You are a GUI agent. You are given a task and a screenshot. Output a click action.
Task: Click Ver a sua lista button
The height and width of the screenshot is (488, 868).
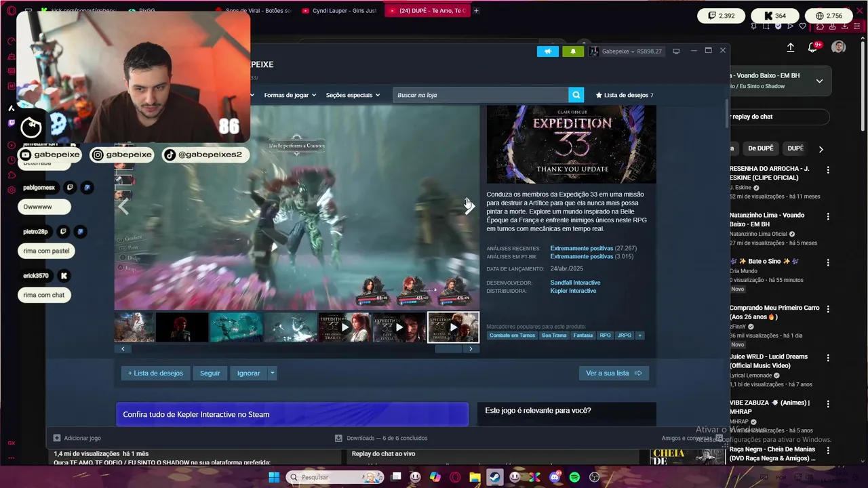(x=614, y=373)
